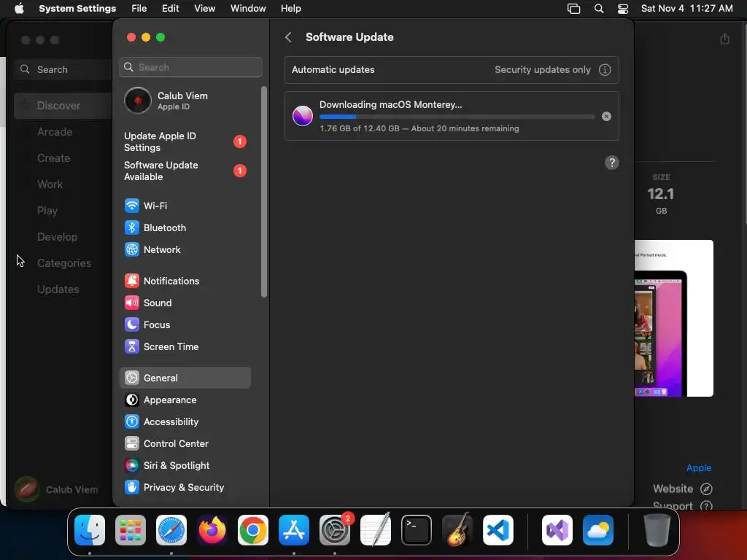Click Software Update Available notification

[185, 171]
